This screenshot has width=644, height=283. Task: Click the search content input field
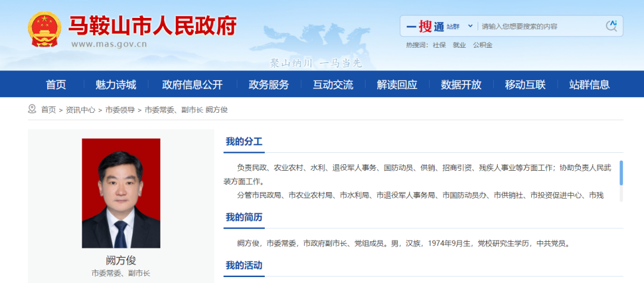(541, 27)
